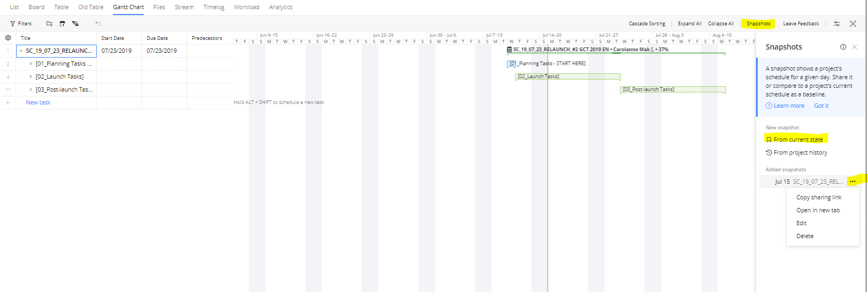The width and height of the screenshot is (868, 292).
Task: Select the Gantt Chart tab
Action: click(129, 7)
